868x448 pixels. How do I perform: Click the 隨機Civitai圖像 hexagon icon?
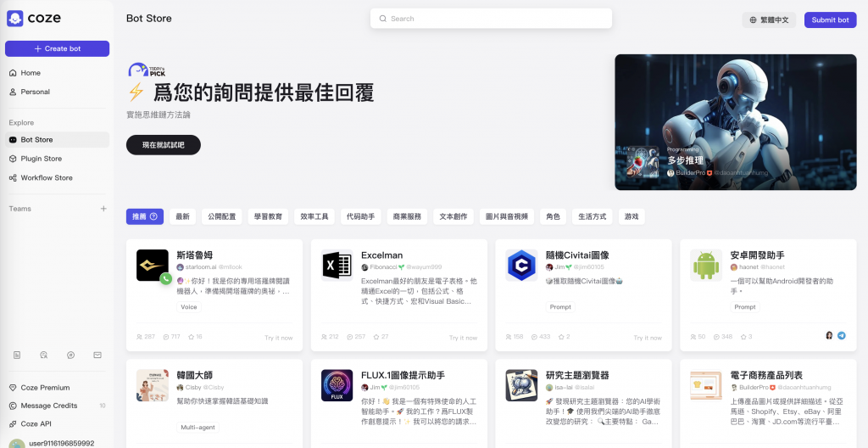[521, 265]
